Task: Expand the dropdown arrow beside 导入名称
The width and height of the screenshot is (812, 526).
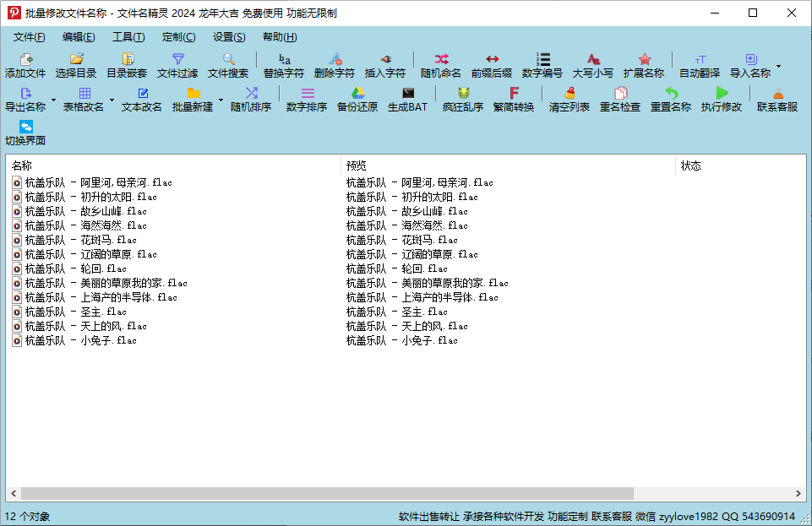Action: tap(778, 66)
